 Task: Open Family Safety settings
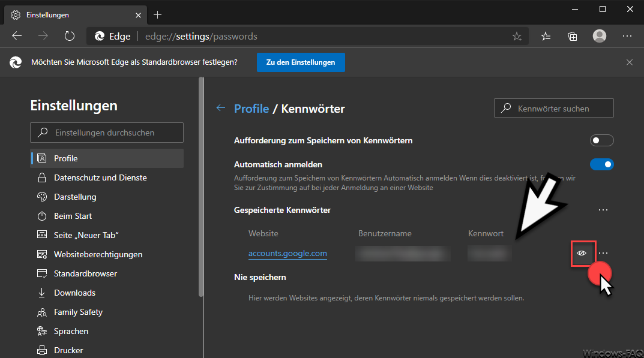pyautogui.click(x=107, y=312)
